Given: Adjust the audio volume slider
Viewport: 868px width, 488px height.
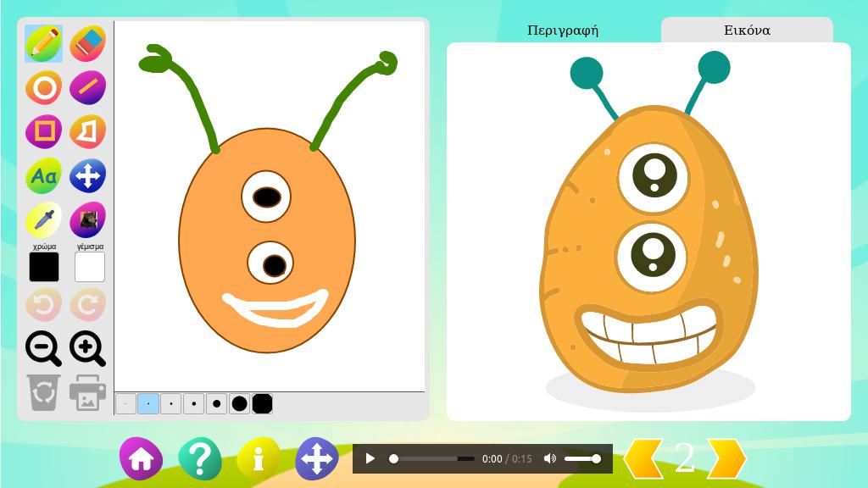Looking at the screenshot, I should pyautogui.click(x=582, y=458).
